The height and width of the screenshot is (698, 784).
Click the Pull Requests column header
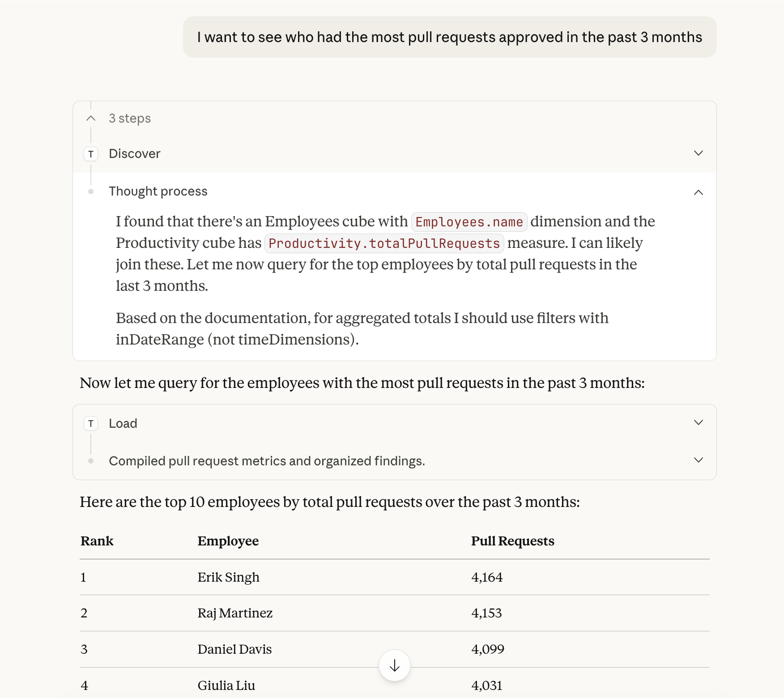point(512,541)
